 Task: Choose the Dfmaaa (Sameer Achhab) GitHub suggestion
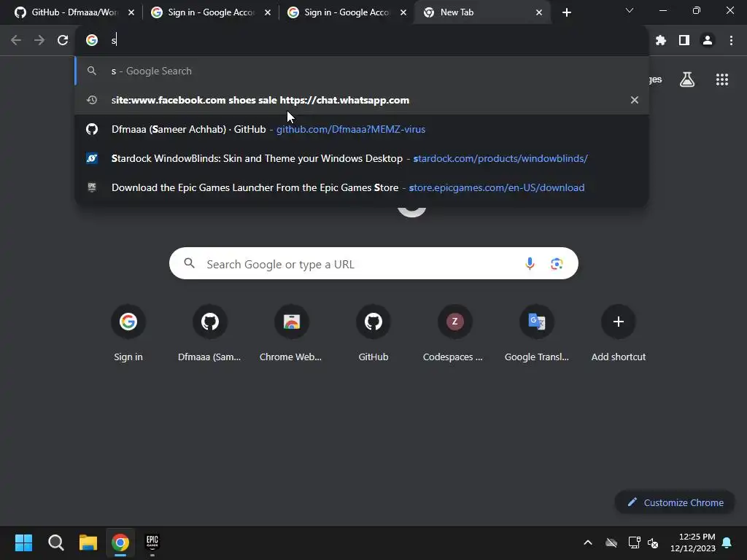[362, 129]
